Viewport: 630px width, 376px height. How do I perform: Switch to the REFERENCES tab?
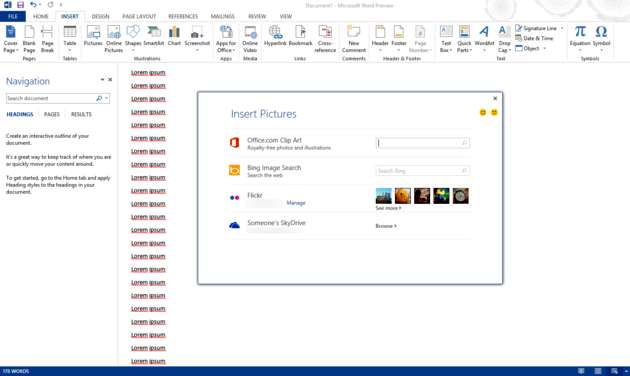[183, 16]
